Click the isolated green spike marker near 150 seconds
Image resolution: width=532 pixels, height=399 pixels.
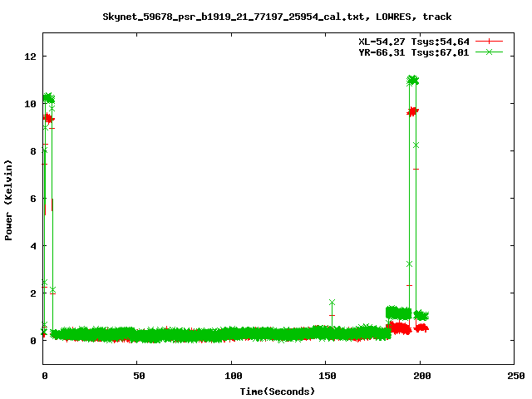(332, 303)
